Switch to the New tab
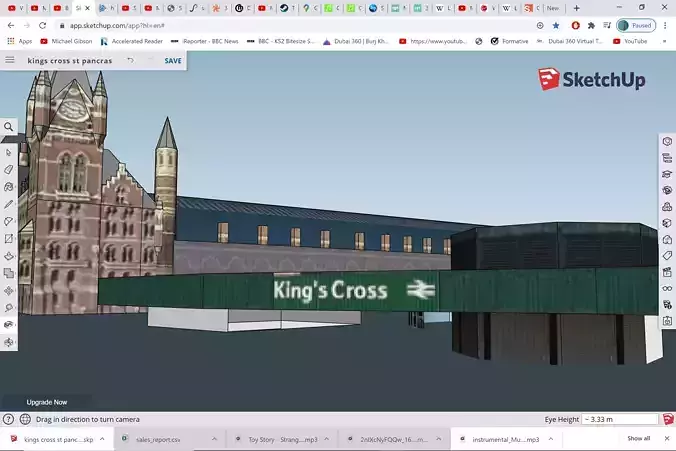Viewport: 676px width, 451px height. tap(554, 8)
